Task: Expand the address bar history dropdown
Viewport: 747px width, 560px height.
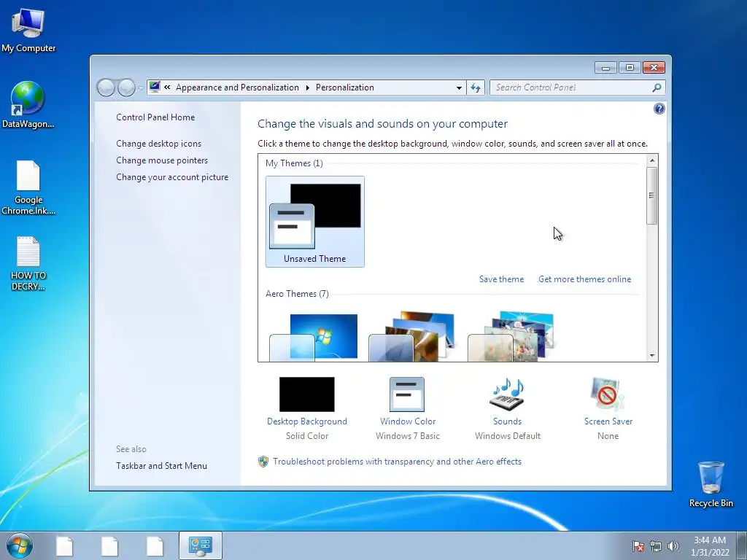Action: [459, 87]
